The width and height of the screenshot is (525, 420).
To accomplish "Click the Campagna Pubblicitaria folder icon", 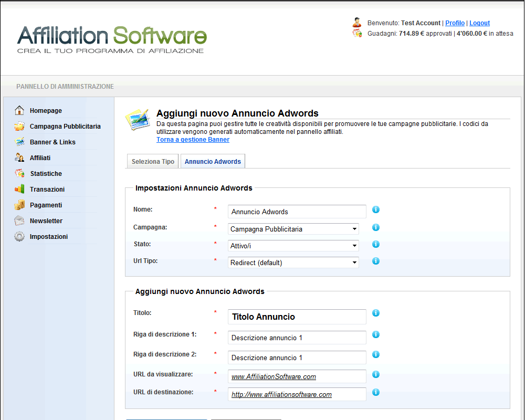I will coord(19,126).
